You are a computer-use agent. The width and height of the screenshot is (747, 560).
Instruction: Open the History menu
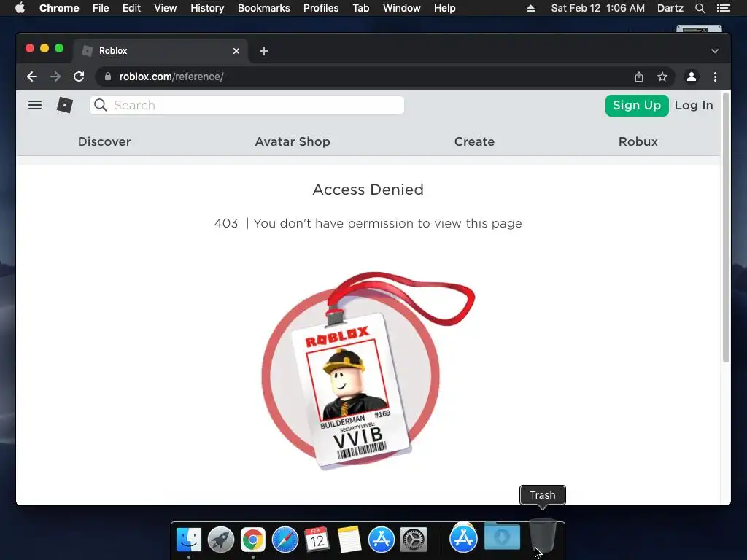(207, 8)
